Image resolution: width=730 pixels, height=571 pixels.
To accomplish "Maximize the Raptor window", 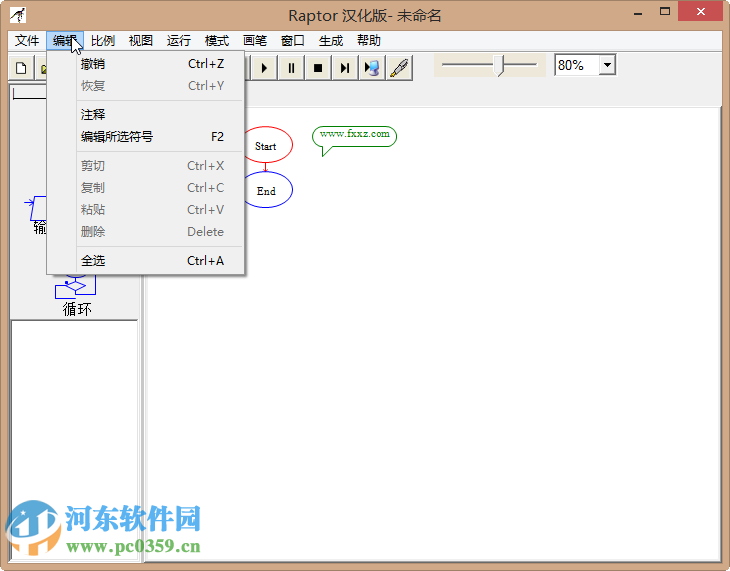I will coord(665,12).
